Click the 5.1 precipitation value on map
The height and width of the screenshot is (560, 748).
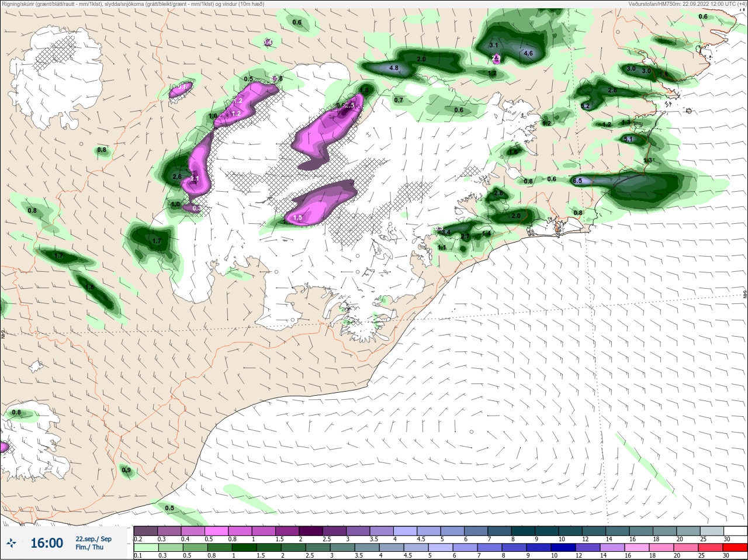[629, 139]
